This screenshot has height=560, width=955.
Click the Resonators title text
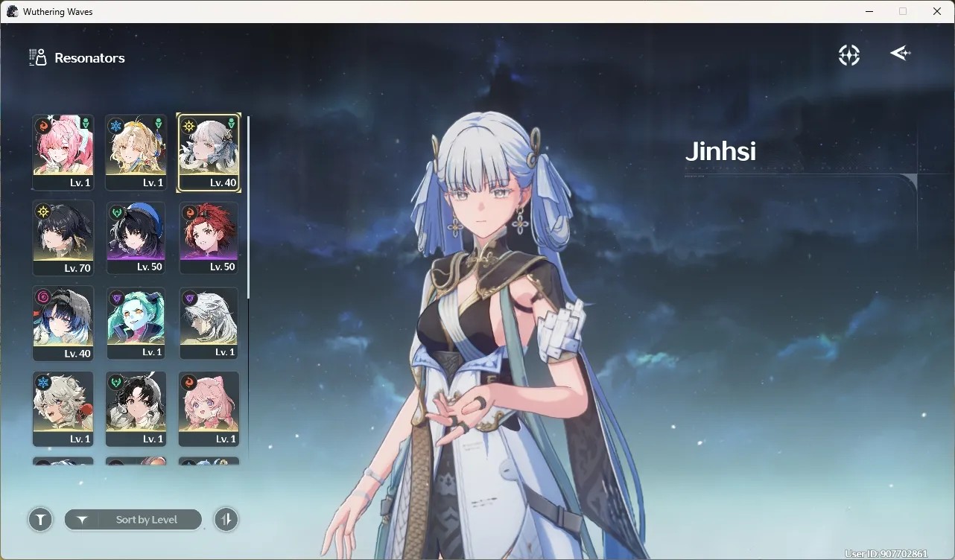point(89,58)
